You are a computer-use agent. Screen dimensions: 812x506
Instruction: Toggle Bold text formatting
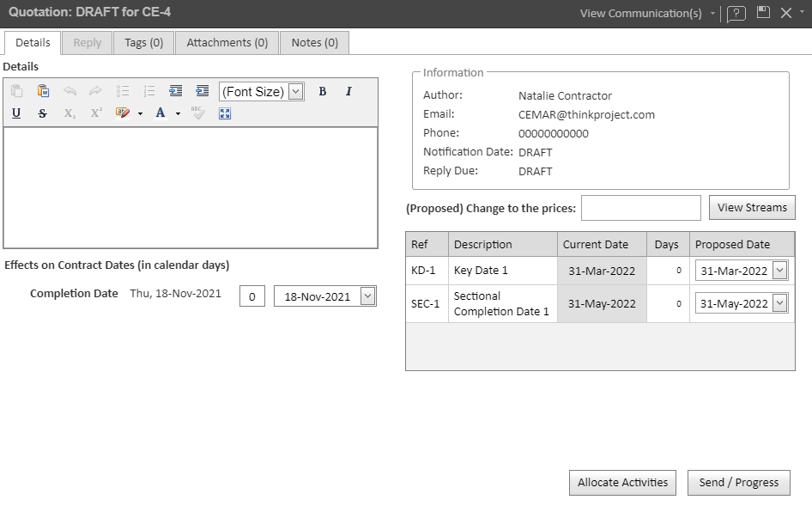323,91
